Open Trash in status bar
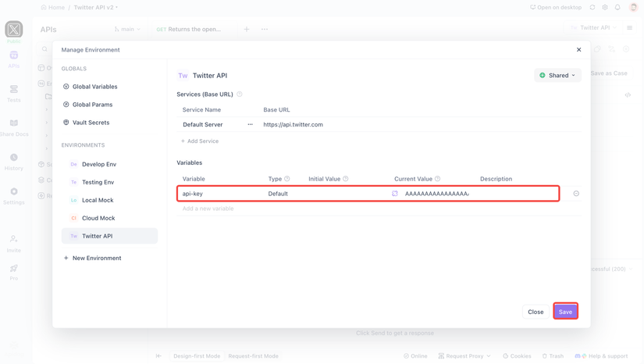The width and height of the screenshot is (644, 364). 553,356
